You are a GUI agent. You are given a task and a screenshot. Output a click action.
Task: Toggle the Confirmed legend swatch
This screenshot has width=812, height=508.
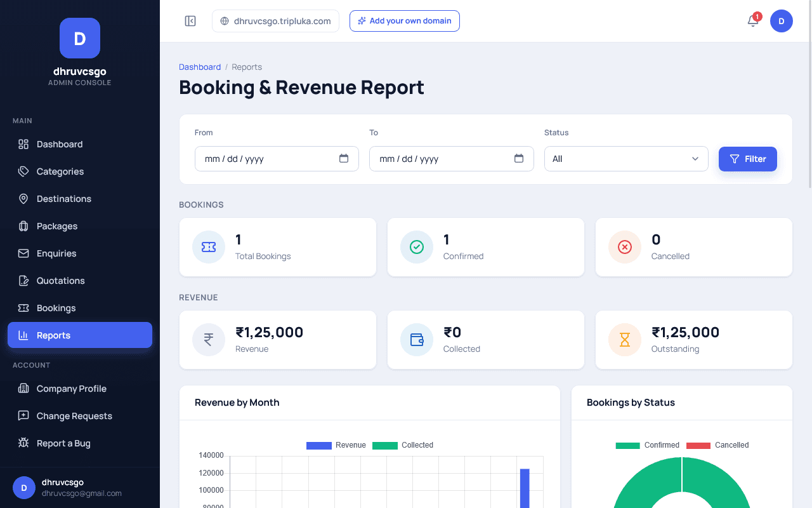click(x=628, y=445)
